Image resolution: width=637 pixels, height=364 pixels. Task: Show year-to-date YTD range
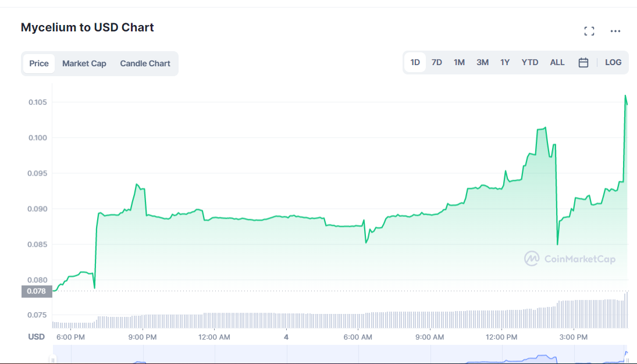[x=529, y=63]
